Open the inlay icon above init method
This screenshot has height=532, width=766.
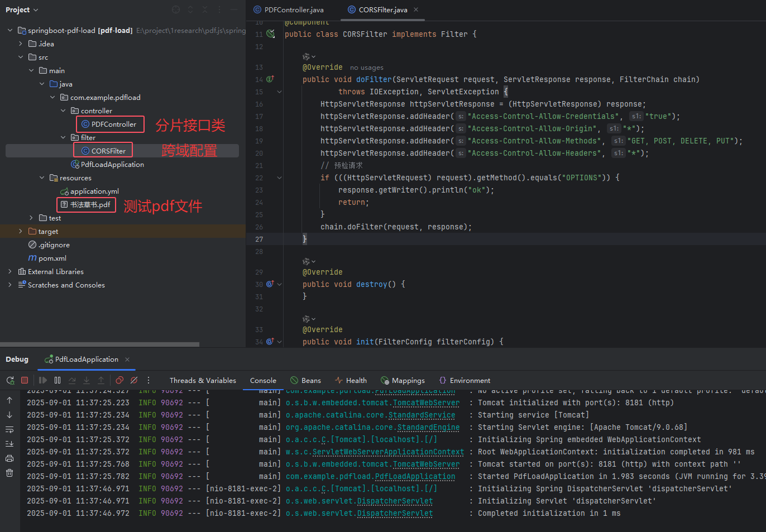[x=309, y=319]
